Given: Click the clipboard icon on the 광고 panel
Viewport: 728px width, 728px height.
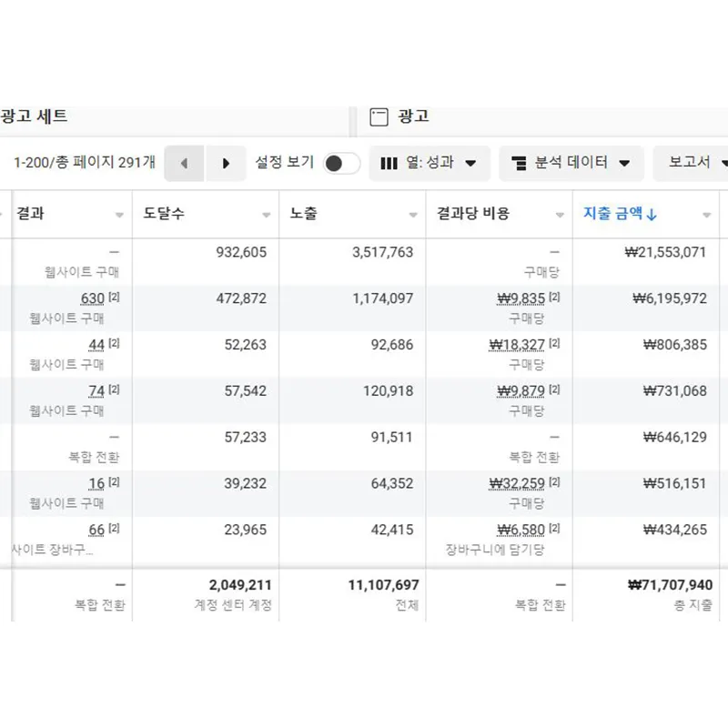Looking at the screenshot, I should [x=377, y=116].
